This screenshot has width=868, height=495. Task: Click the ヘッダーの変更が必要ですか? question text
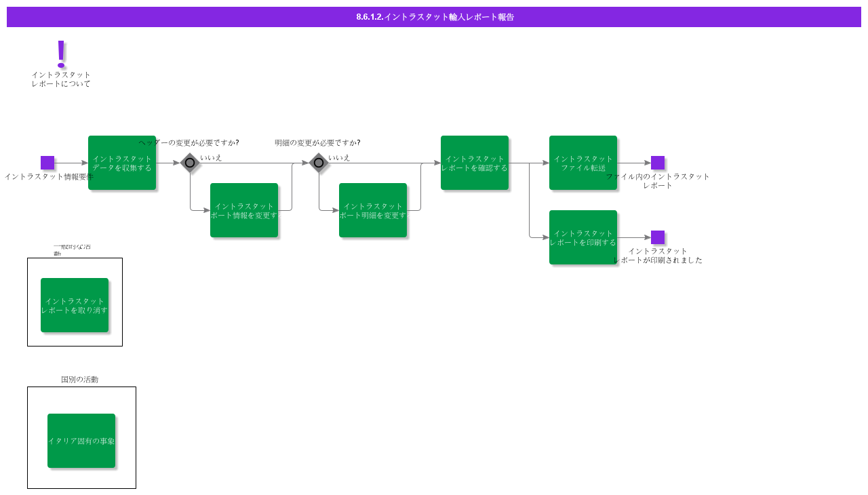pyautogui.click(x=189, y=142)
